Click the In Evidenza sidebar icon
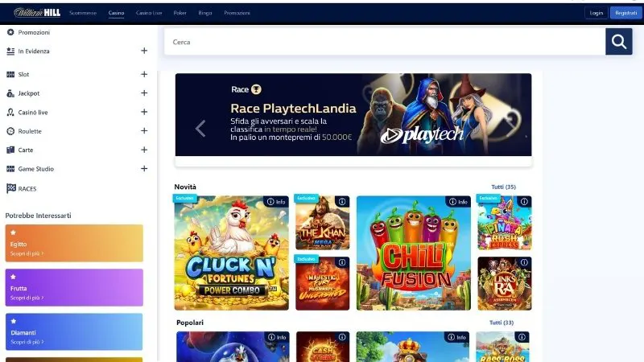Screen dimensions: 644x362 click(10, 51)
